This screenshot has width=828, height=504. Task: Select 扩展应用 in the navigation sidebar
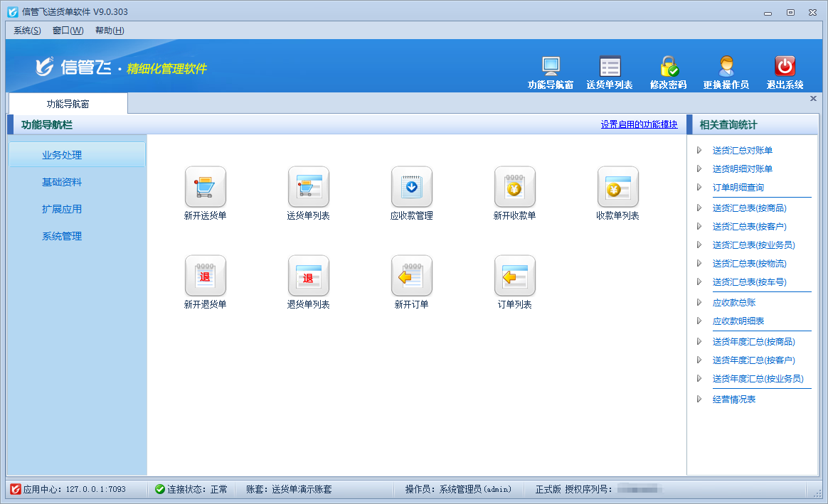(62, 209)
